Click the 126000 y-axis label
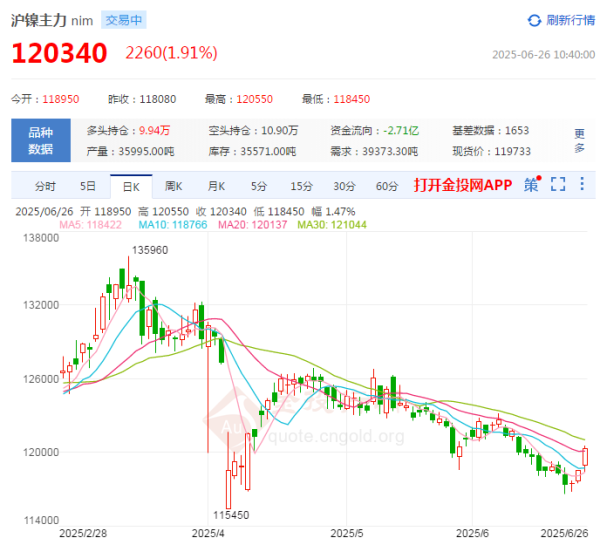This screenshot has height=538, width=600. click(x=41, y=379)
